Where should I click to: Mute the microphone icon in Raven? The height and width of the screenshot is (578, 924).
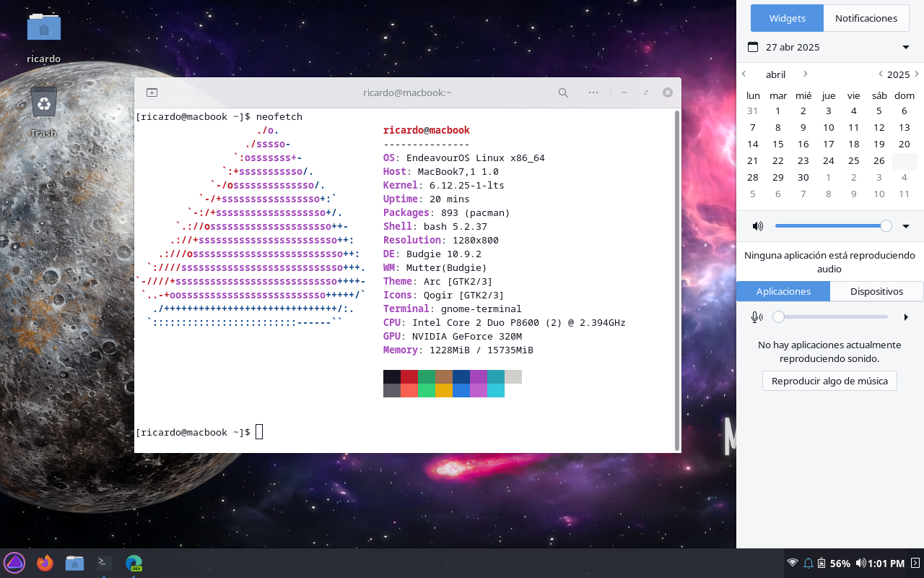click(x=757, y=317)
